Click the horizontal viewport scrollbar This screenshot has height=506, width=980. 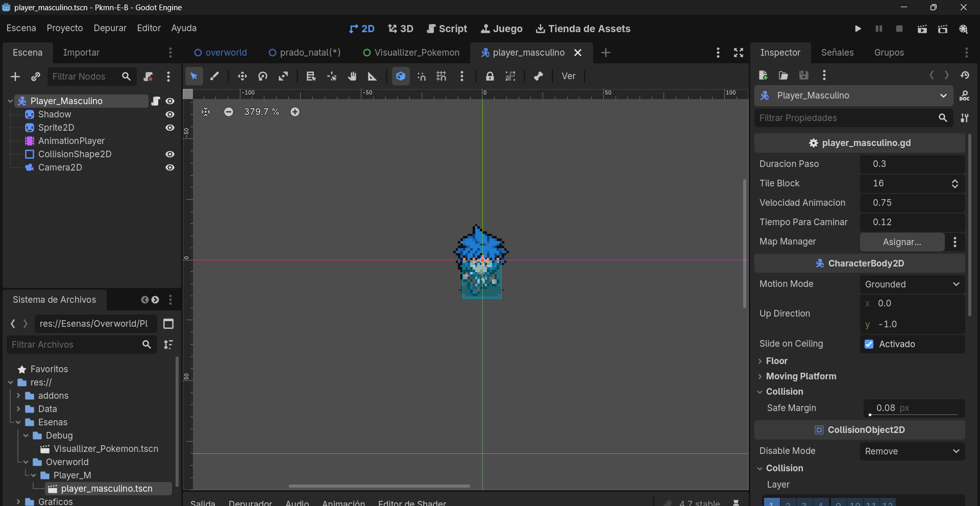coord(379,486)
